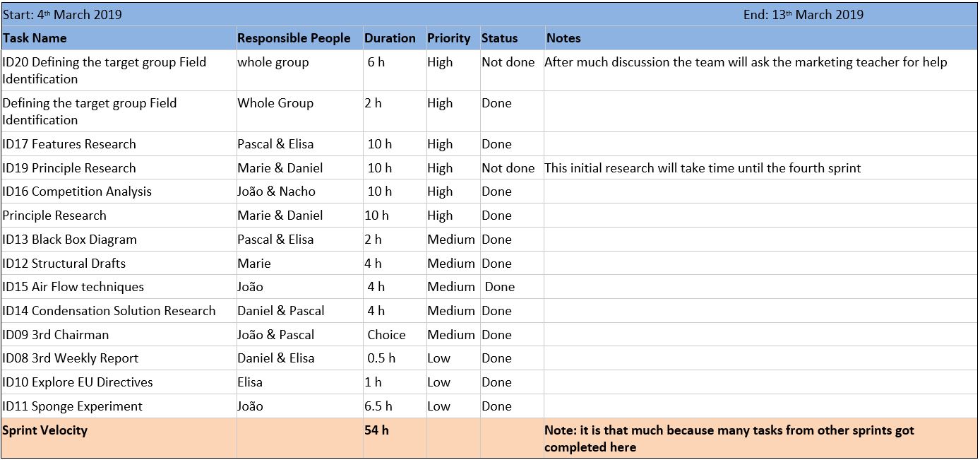Click the Status column header
980x460 pixels.
tap(499, 38)
